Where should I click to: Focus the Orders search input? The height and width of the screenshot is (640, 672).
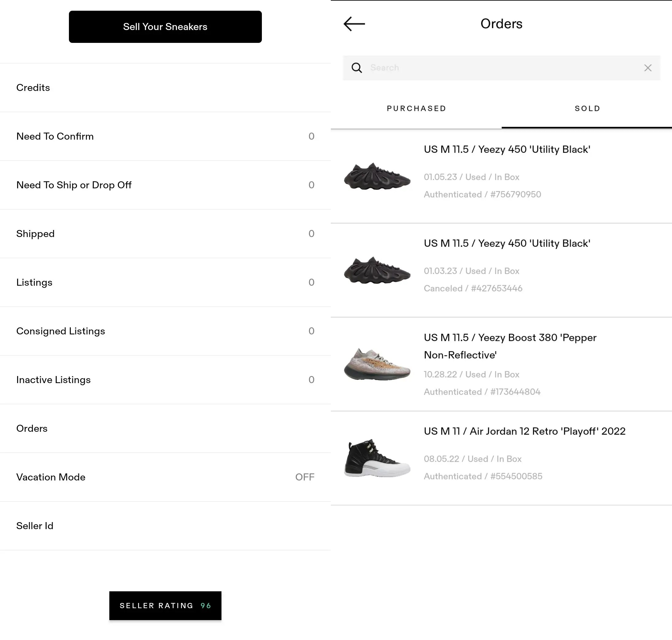click(501, 68)
